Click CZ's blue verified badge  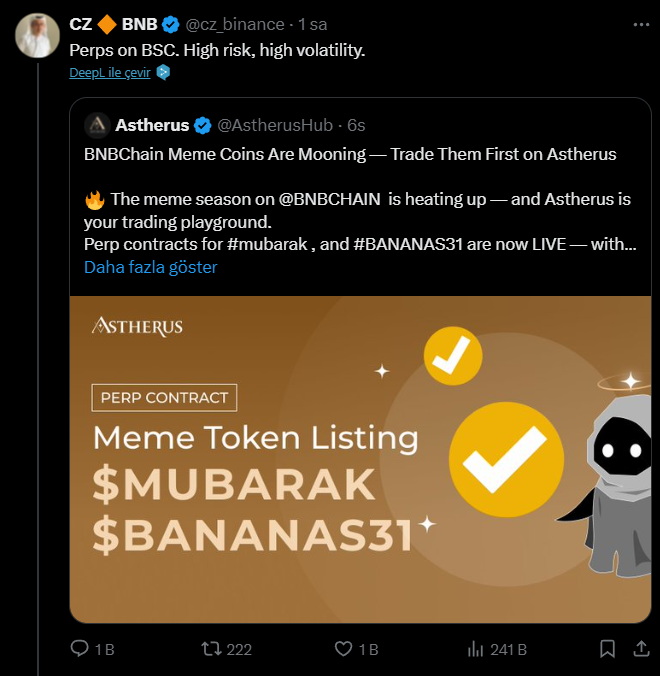tap(170, 24)
